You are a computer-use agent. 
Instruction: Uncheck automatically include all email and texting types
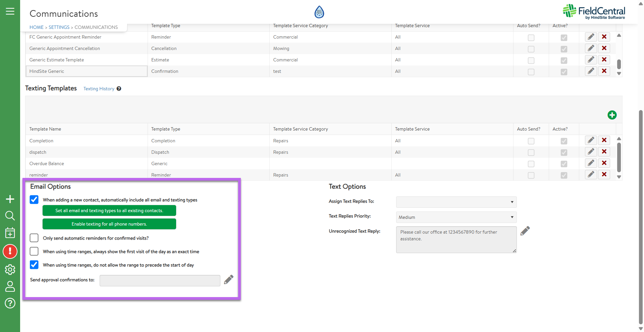[34, 200]
